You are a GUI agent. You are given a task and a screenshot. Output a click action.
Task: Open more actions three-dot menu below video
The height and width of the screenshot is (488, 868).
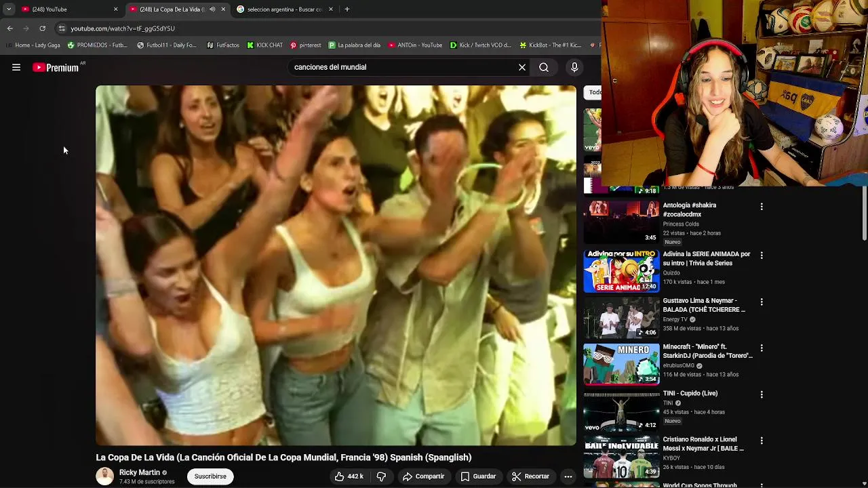[568, 476]
